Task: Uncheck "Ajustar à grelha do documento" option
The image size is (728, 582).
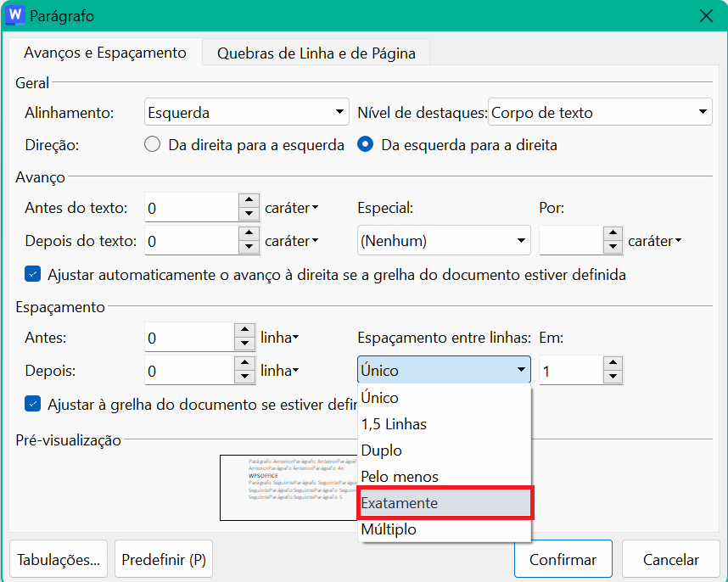Action: pos(32,403)
